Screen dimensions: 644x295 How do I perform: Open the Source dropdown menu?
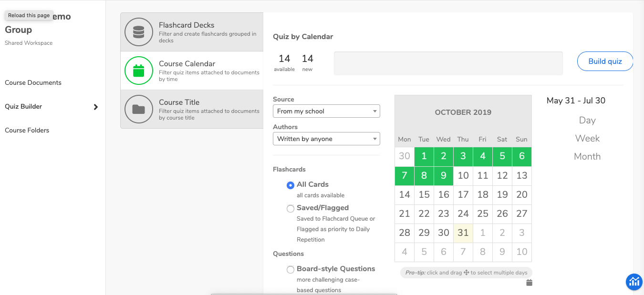pos(326,111)
